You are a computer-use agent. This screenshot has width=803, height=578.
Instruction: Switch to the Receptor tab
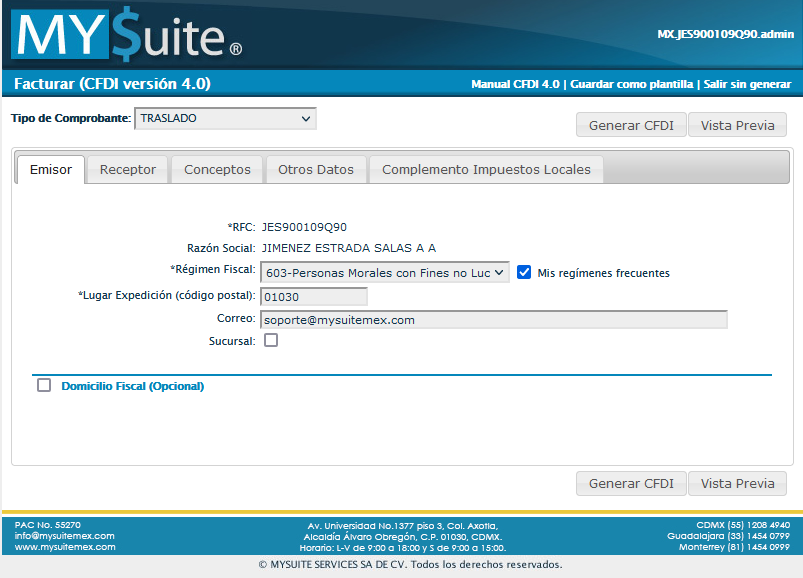128,170
